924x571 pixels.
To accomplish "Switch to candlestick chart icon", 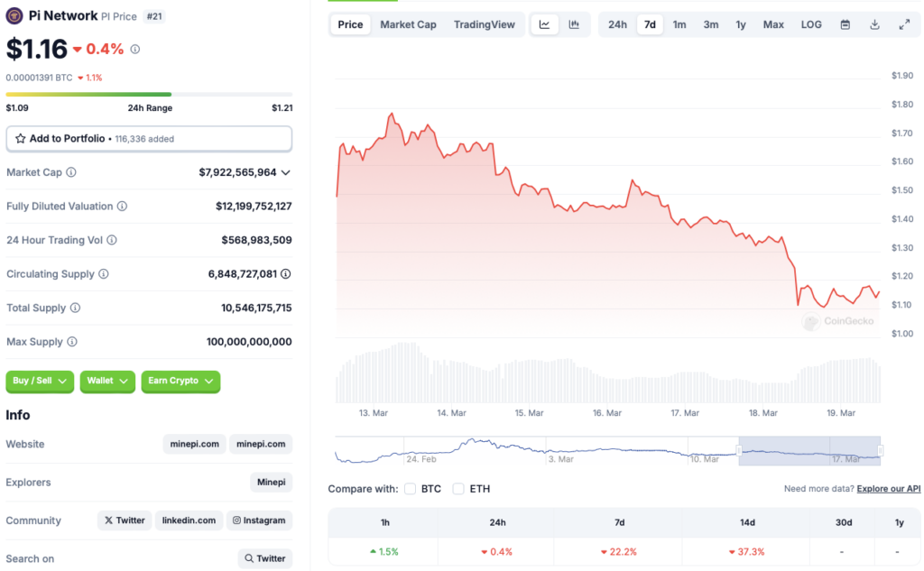I will tap(574, 24).
